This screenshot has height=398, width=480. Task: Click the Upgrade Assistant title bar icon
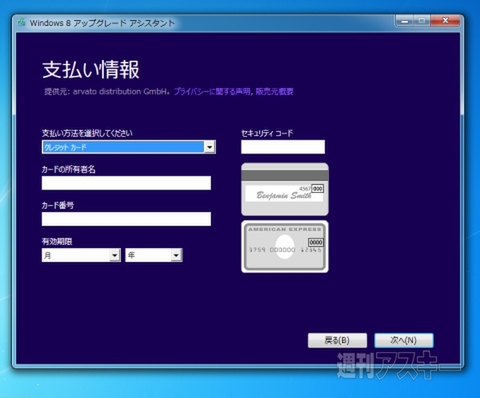point(22,23)
